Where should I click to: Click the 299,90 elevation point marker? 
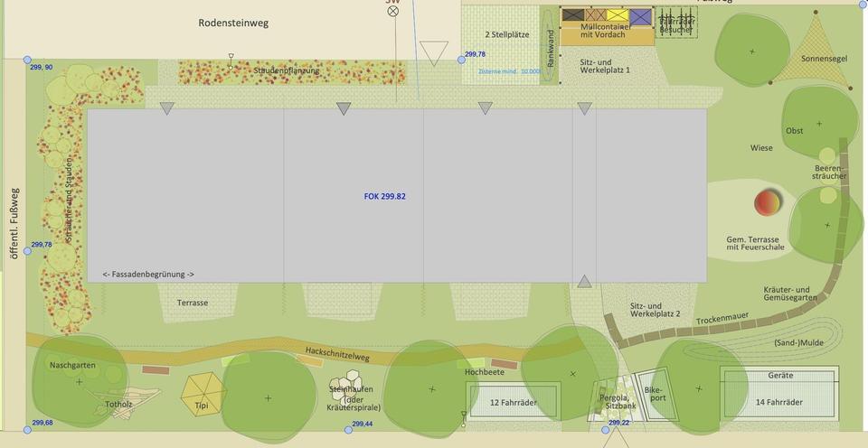tap(26, 60)
